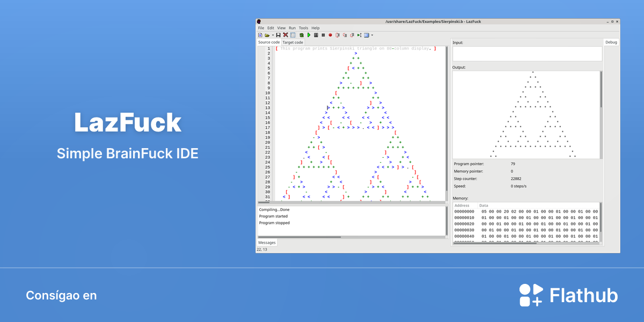Click the blue target view icon
This screenshot has width=644, height=322.
coord(367,35)
